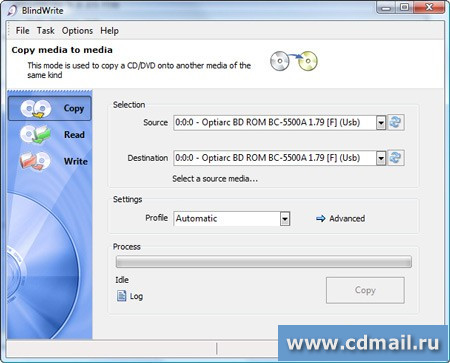Click the BlindWrite title bar app icon

12,10
